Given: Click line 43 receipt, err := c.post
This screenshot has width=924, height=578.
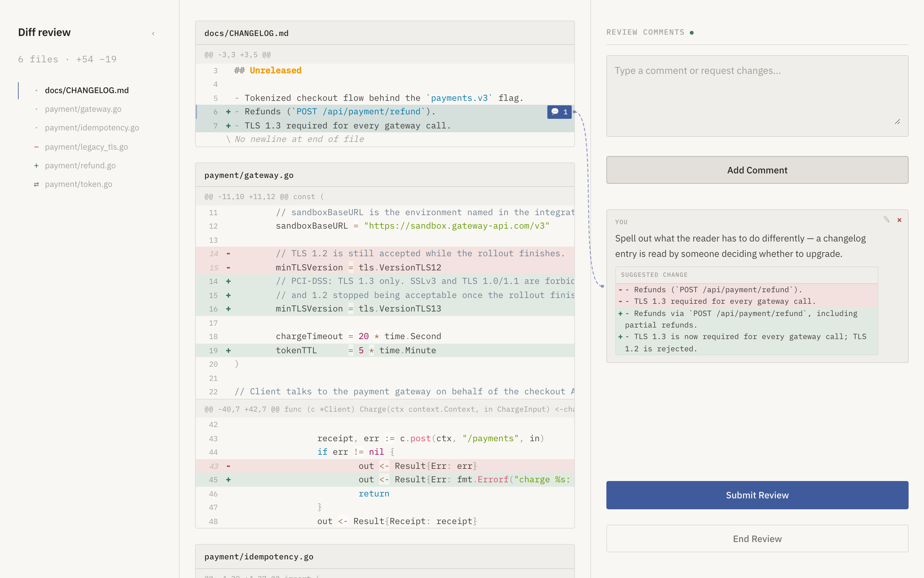Looking at the screenshot, I should point(385,438).
